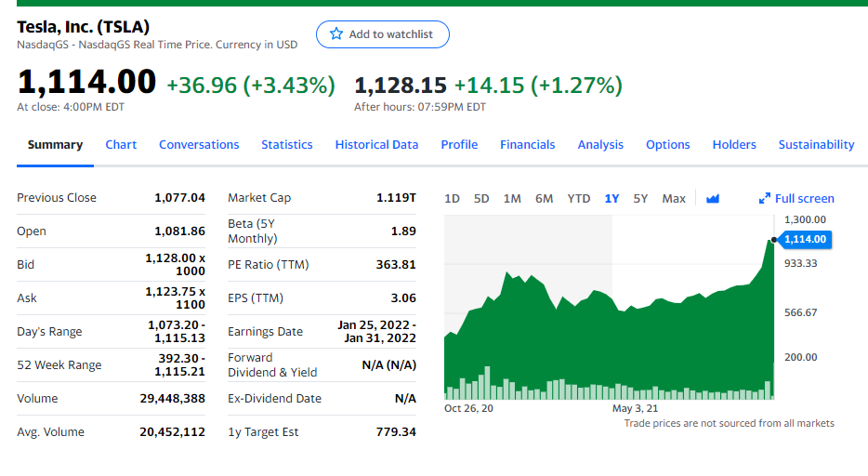Click the chart type area icon
The image size is (868, 476).
pyautogui.click(x=713, y=198)
